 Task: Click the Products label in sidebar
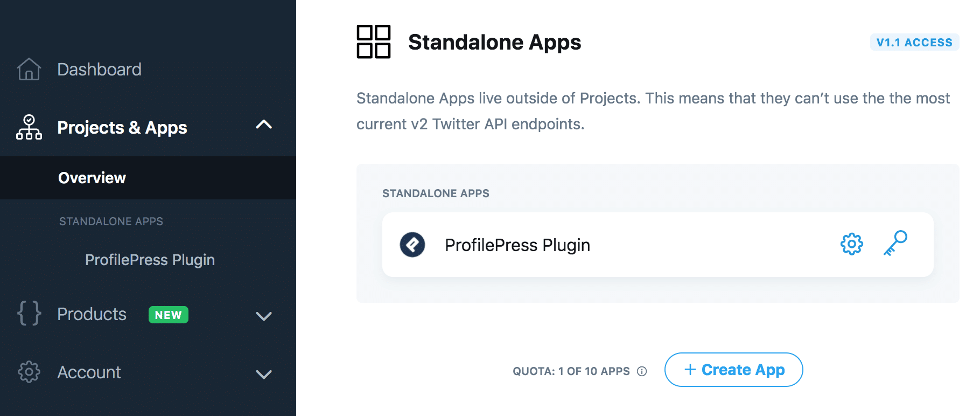click(x=92, y=314)
